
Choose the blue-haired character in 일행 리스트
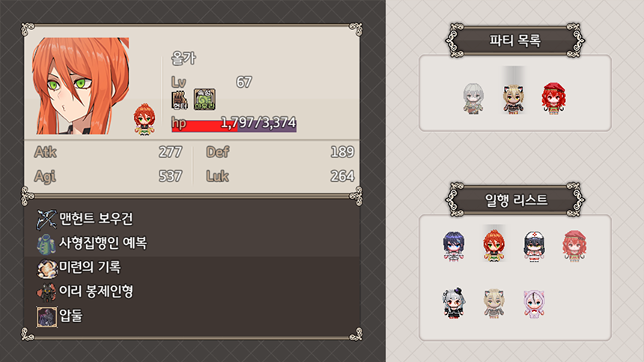(x=454, y=246)
